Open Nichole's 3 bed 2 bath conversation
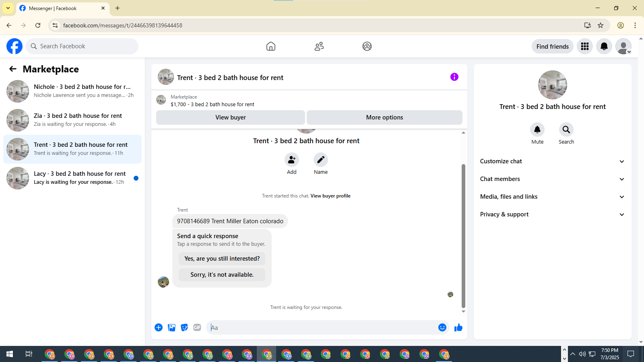 (x=72, y=91)
